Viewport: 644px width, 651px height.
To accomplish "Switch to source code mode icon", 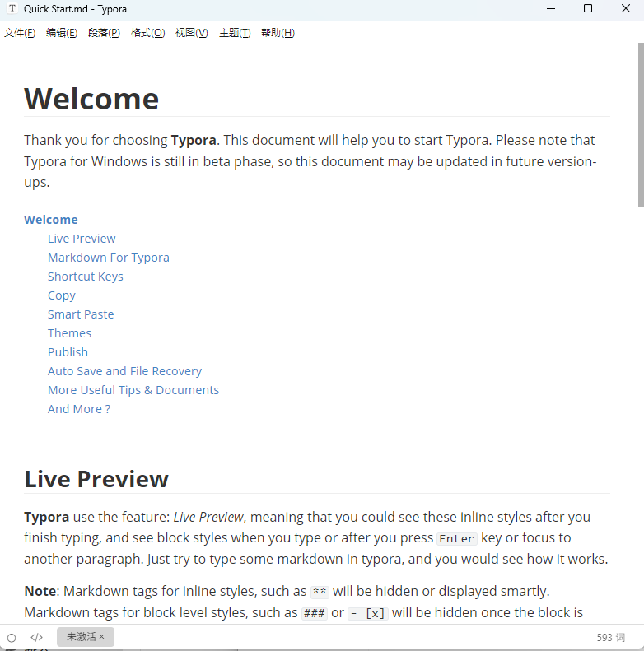I will tap(36, 638).
